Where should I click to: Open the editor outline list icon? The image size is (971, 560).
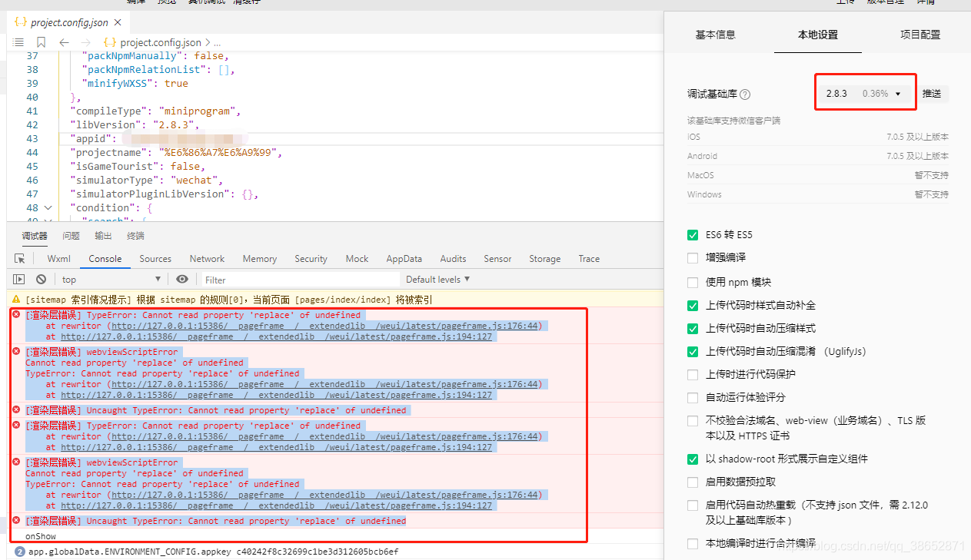tap(18, 42)
